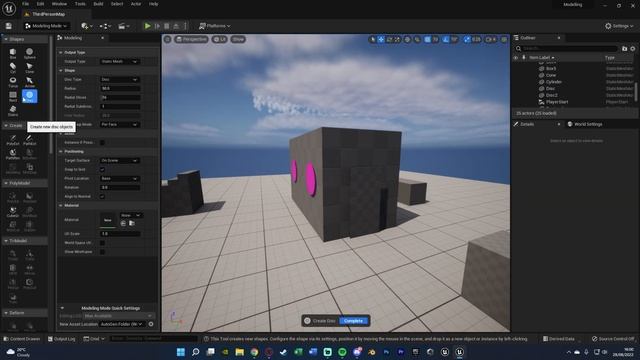Open New Asset Location settings gear
The width and height of the screenshot is (640, 360).
tap(151, 324)
